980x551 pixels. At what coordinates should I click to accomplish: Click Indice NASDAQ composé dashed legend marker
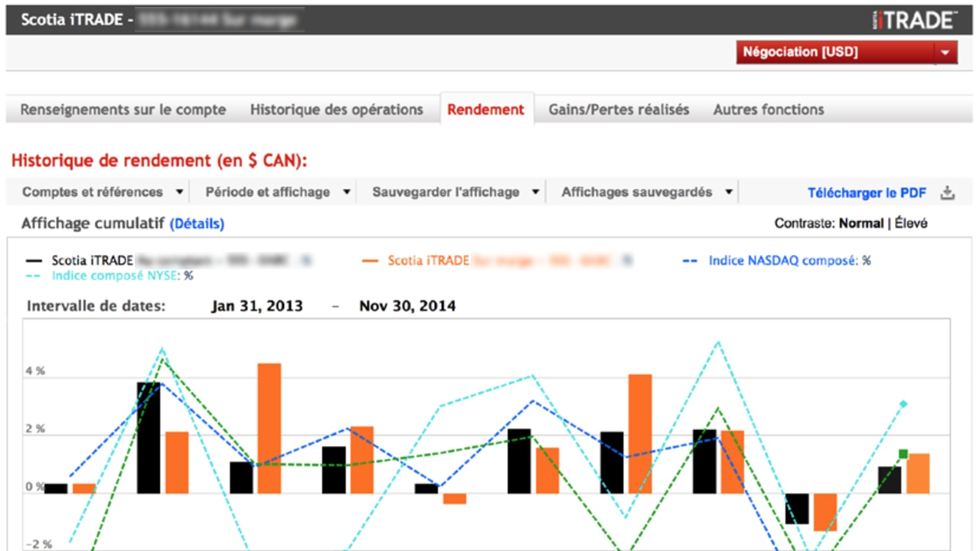pos(690,261)
